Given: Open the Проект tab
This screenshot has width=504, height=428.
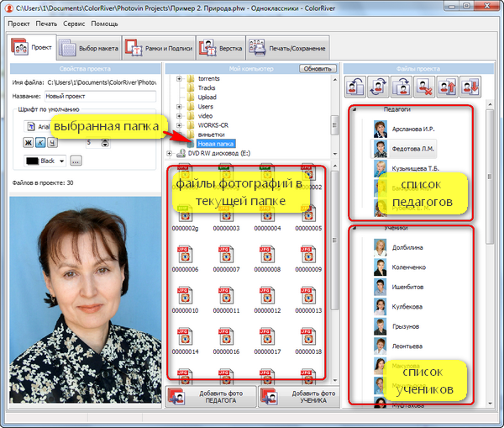Looking at the screenshot, I should 32,47.
